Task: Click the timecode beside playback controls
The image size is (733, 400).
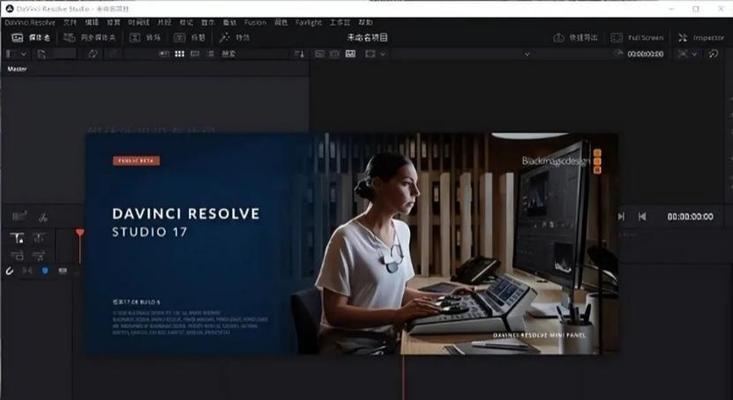Action: [x=690, y=217]
